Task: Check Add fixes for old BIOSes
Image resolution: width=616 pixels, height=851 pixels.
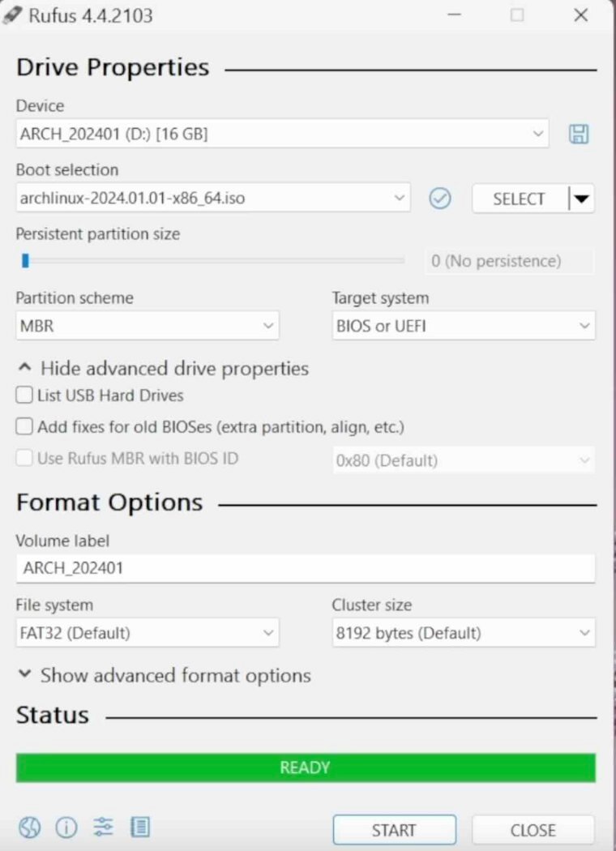Action: [24, 426]
